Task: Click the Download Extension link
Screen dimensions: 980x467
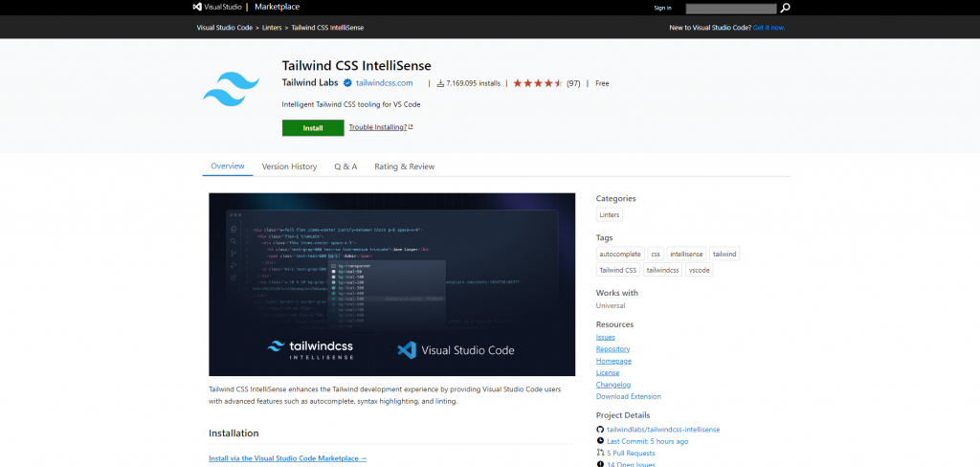Action: click(x=628, y=396)
